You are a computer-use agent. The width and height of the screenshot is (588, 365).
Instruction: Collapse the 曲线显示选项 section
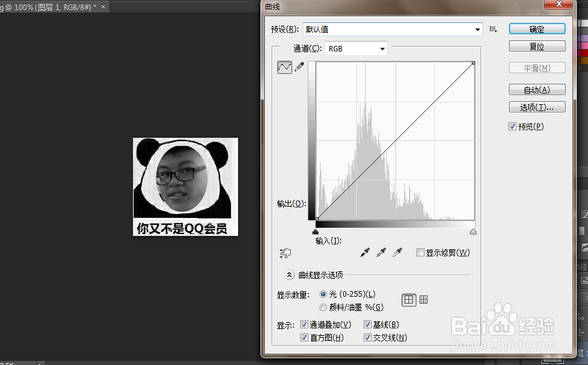coord(289,274)
